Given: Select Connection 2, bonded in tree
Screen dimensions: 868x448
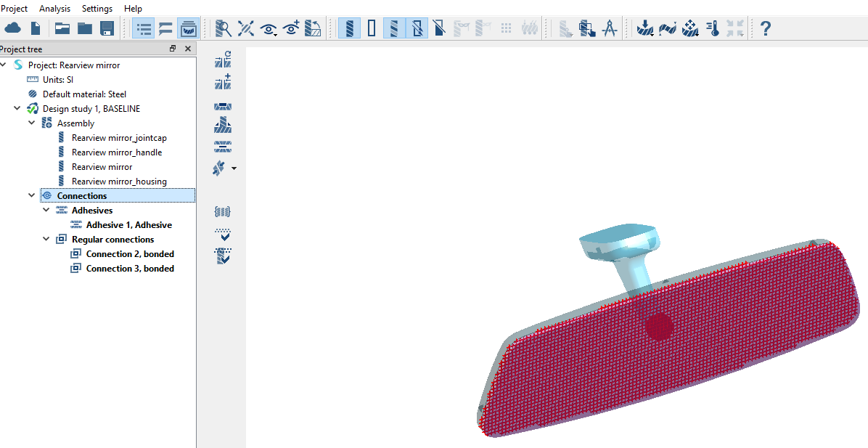Looking at the screenshot, I should pos(130,254).
